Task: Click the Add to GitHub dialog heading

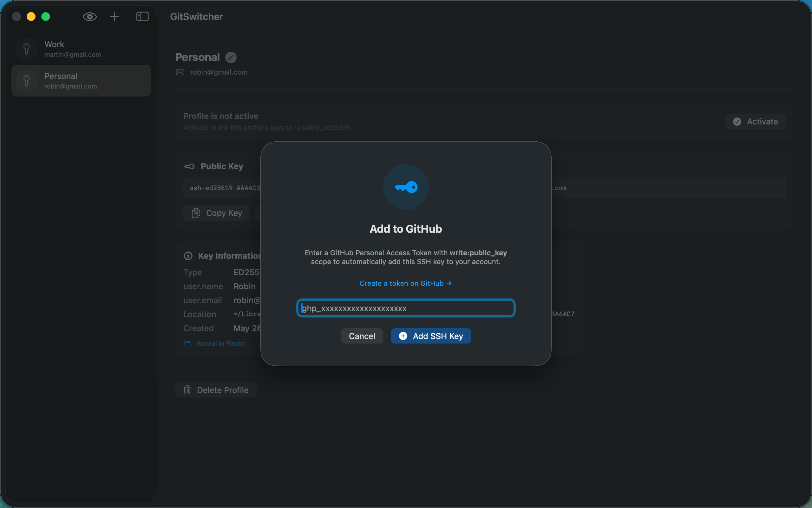Action: tap(406, 229)
